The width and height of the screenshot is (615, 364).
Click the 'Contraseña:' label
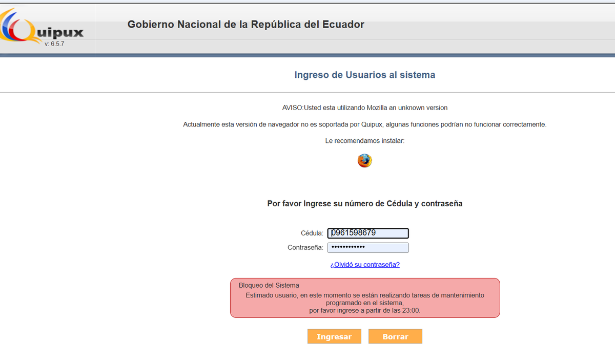point(305,248)
